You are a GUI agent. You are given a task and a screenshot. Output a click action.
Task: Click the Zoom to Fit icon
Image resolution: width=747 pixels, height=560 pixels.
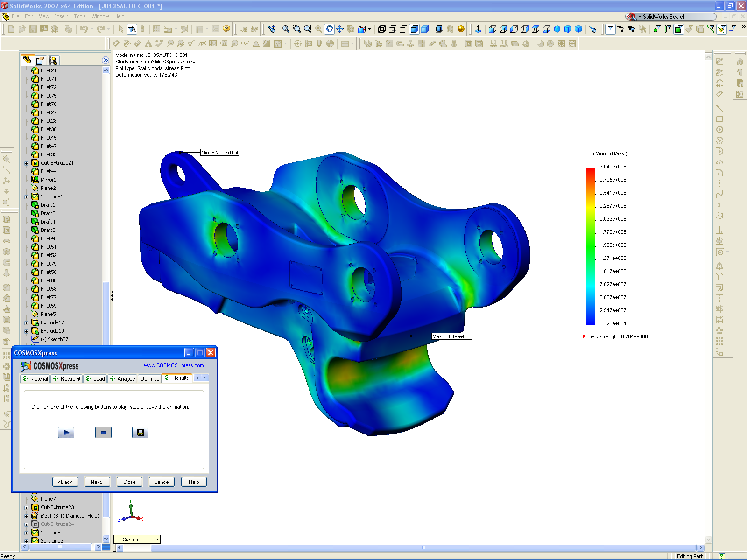tap(286, 29)
